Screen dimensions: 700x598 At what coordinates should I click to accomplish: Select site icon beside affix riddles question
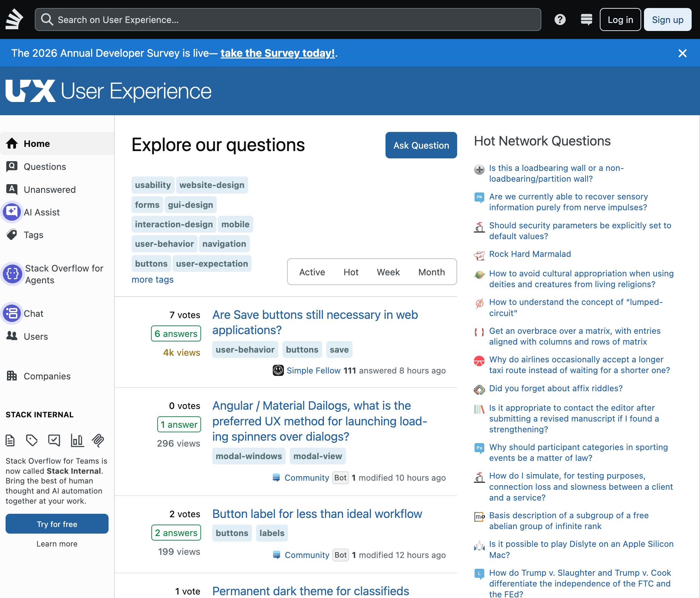479,390
